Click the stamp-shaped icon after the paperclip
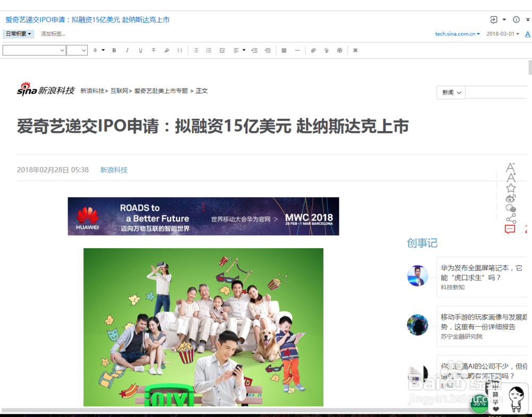 click(x=327, y=50)
